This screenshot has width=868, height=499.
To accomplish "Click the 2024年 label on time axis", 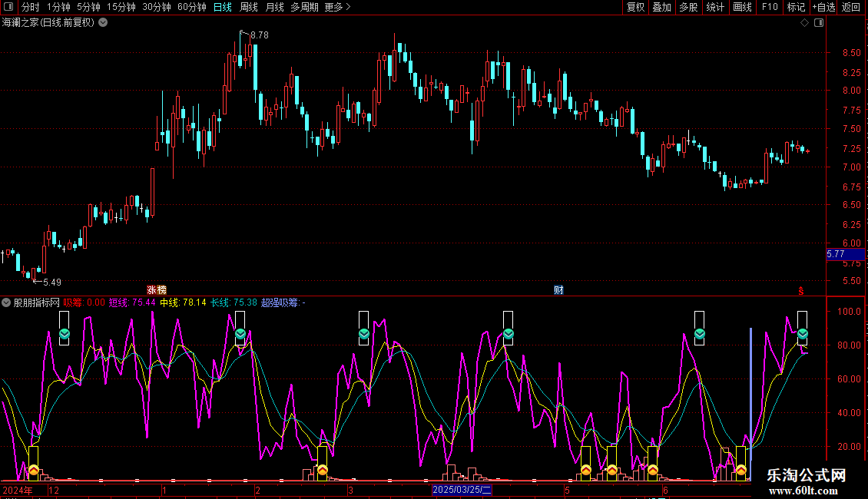I will 17,490.
